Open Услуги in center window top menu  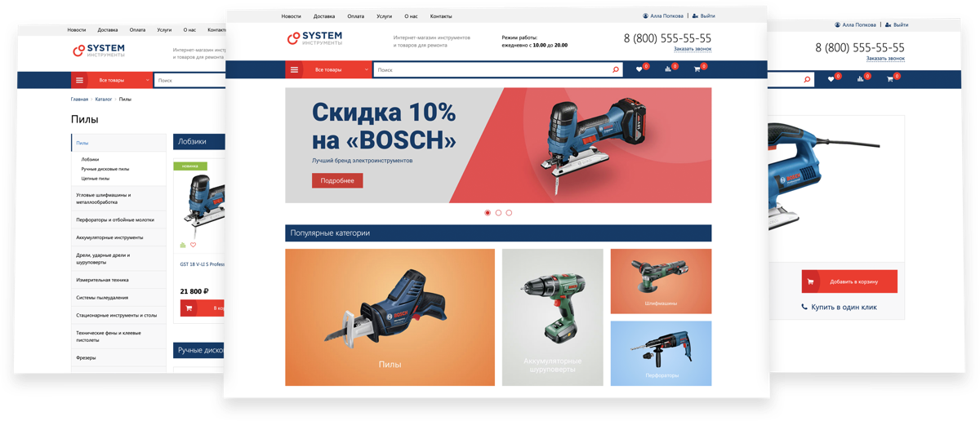(x=385, y=16)
